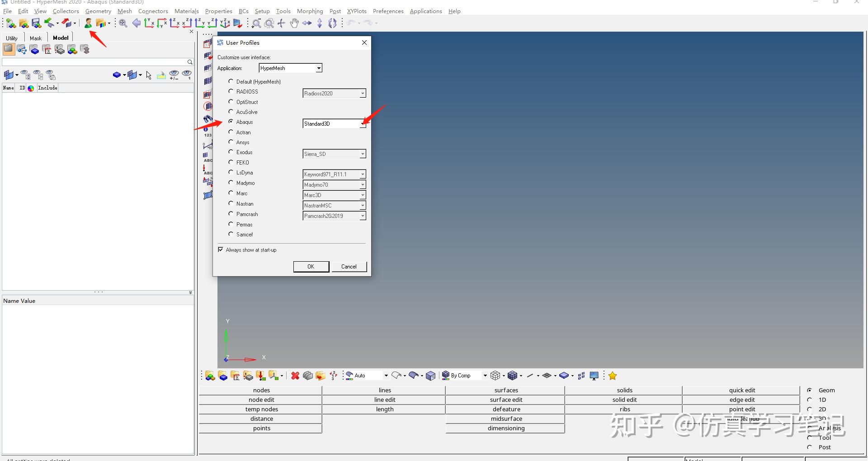The image size is (868, 461).
Task: Select the LsDyna profile radio button
Action: (231, 172)
